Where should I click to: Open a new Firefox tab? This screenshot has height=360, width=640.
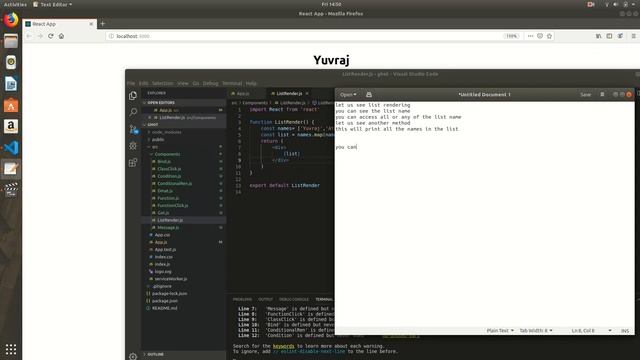click(x=102, y=24)
